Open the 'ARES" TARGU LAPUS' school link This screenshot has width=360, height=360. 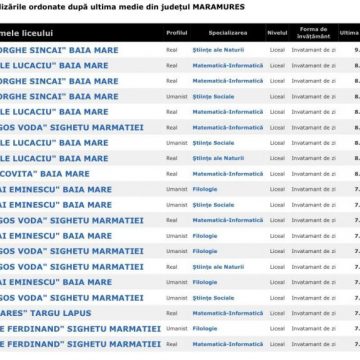coord(46,313)
